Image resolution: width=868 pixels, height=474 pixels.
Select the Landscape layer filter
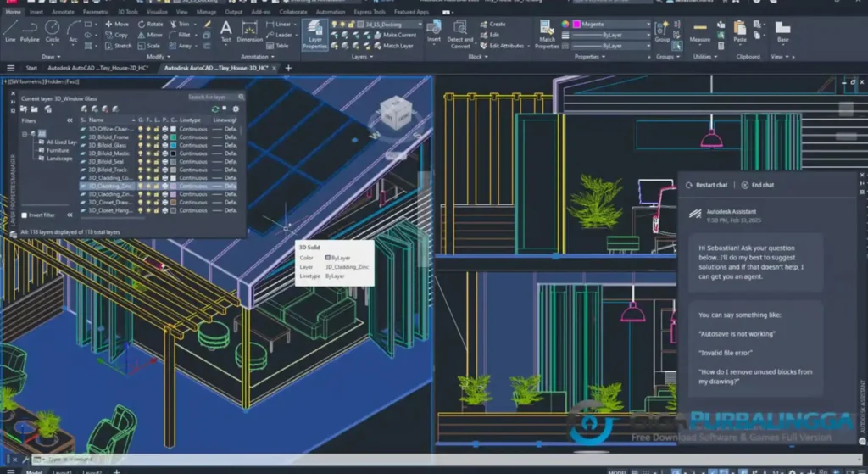click(59, 159)
